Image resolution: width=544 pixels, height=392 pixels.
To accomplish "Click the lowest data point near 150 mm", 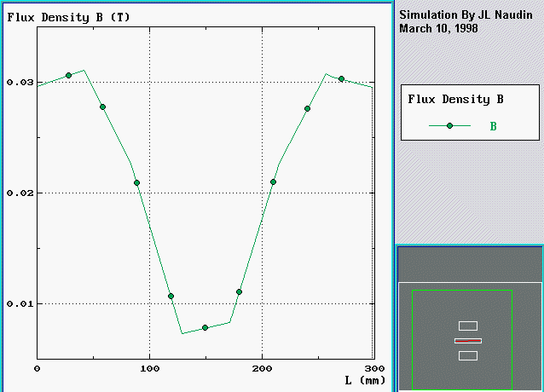I will point(205,327).
